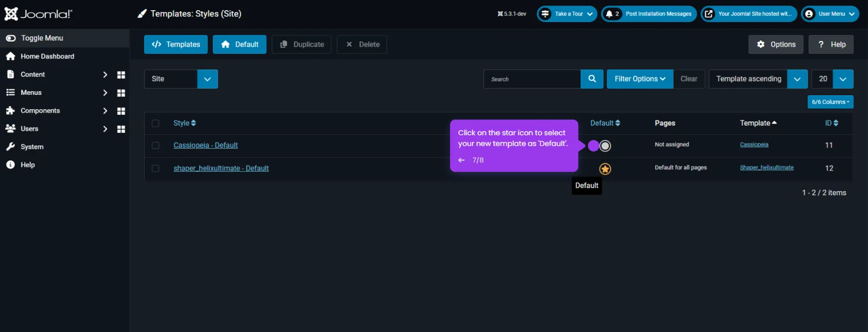Open the Site client dropdown

click(181, 79)
